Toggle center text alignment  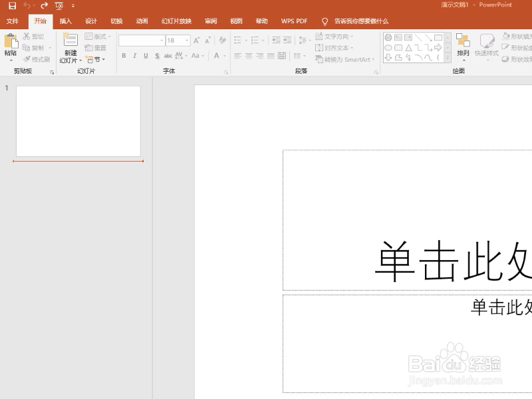pyautogui.click(x=249, y=56)
